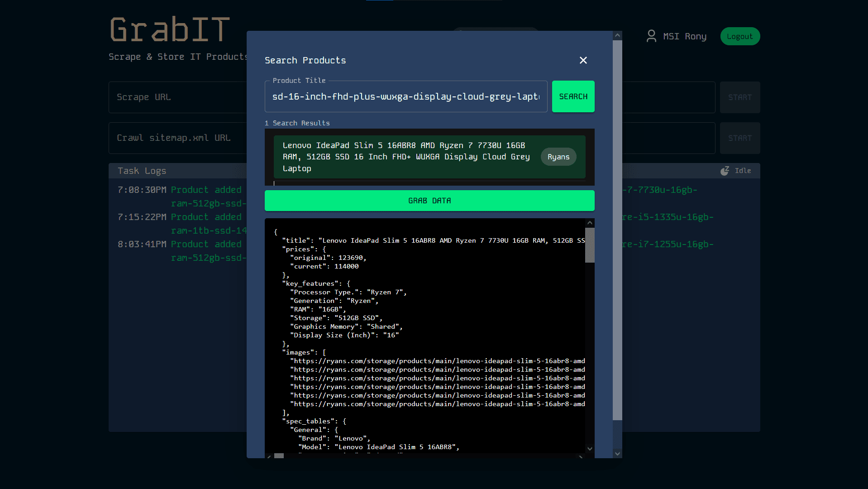Click the 8:03:41PM log entry

pos(182,251)
